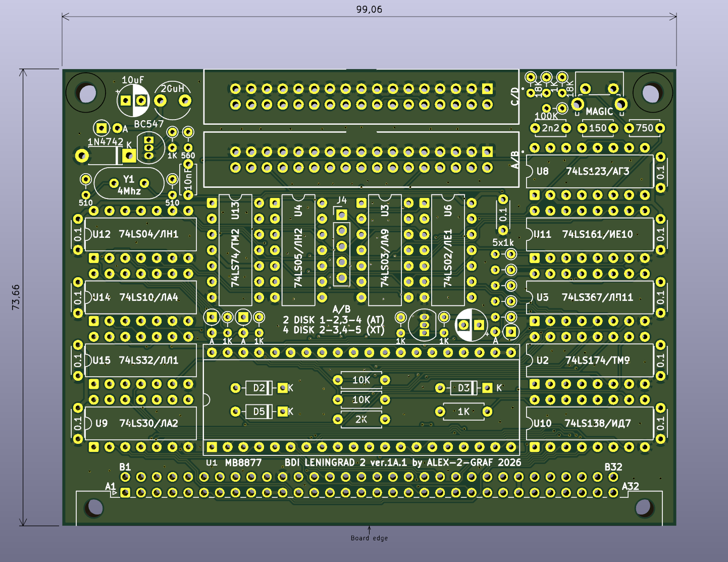The height and width of the screenshot is (562, 728).
Task: Select the U13 74LS74 vertical chip
Action: [235, 250]
